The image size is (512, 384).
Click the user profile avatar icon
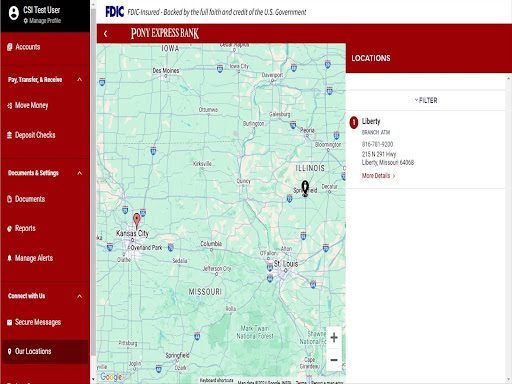[x=14, y=13]
